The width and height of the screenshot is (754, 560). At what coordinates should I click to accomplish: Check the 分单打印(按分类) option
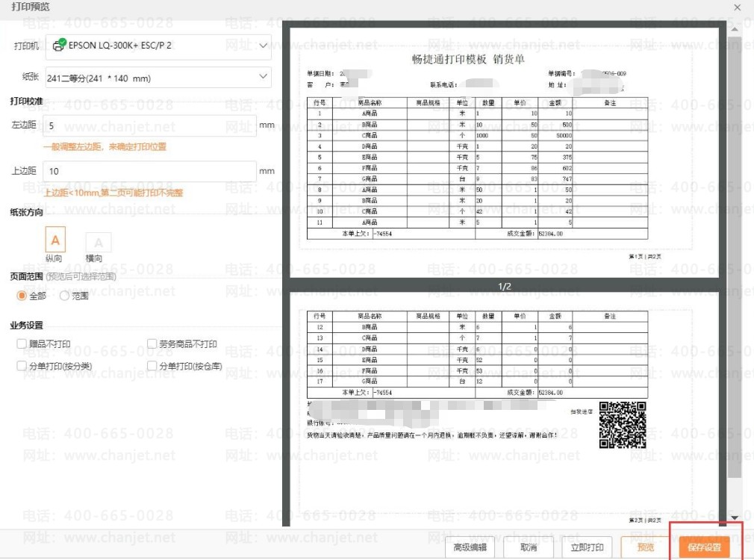(x=22, y=366)
